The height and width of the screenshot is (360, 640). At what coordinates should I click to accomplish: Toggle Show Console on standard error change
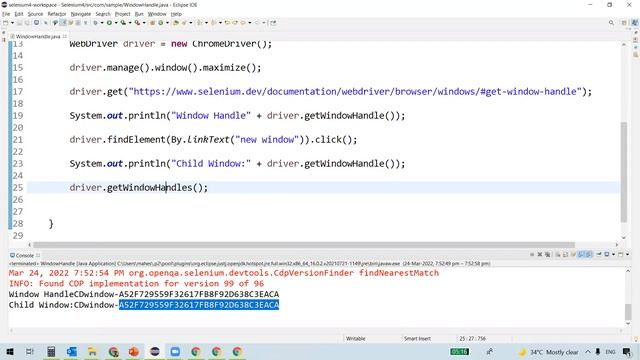point(589,254)
